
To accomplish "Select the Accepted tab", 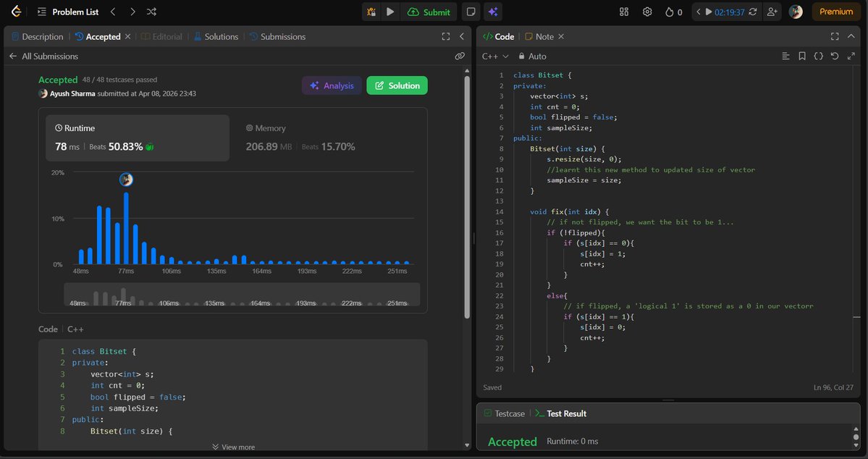I will pos(98,36).
